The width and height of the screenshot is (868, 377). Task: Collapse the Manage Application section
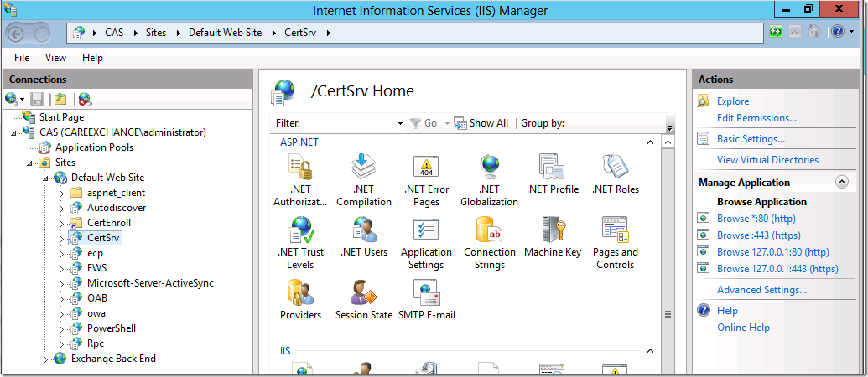point(841,183)
